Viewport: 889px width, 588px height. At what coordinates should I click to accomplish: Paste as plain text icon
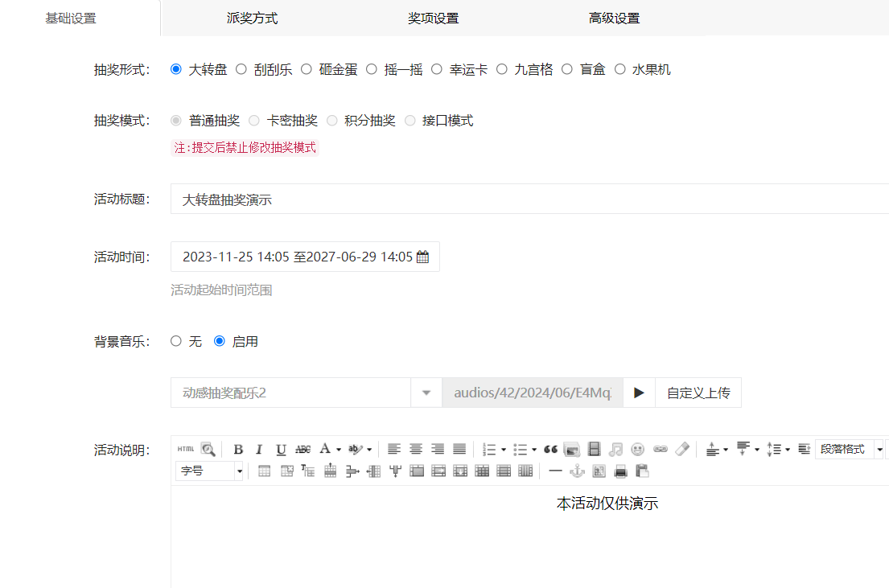[x=642, y=471]
